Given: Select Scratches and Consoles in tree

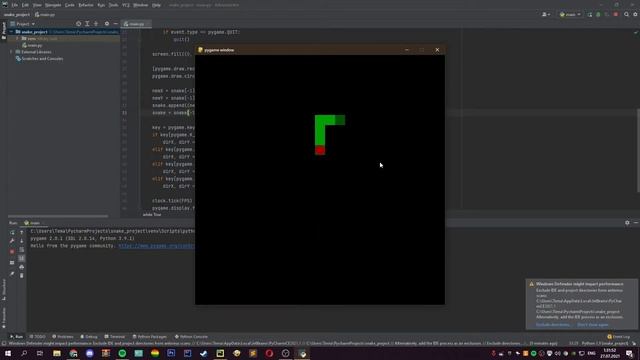Looking at the screenshot, I should pyautogui.click(x=39, y=59).
